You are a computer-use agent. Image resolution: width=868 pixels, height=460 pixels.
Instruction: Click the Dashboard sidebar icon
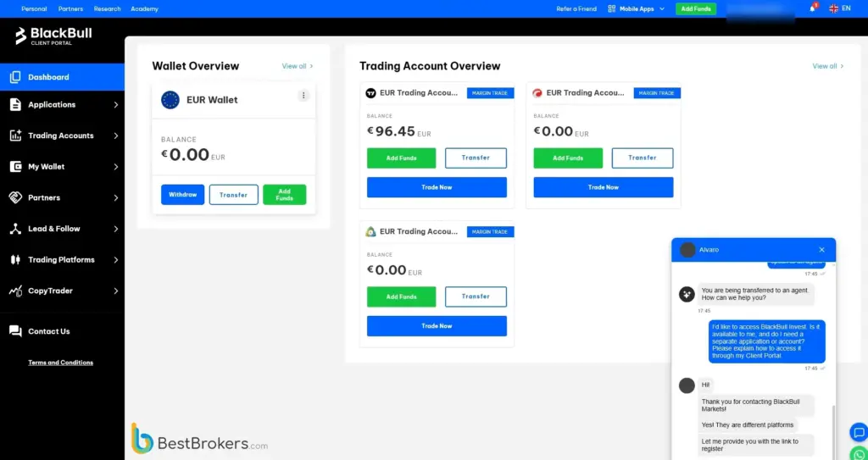[x=15, y=77]
